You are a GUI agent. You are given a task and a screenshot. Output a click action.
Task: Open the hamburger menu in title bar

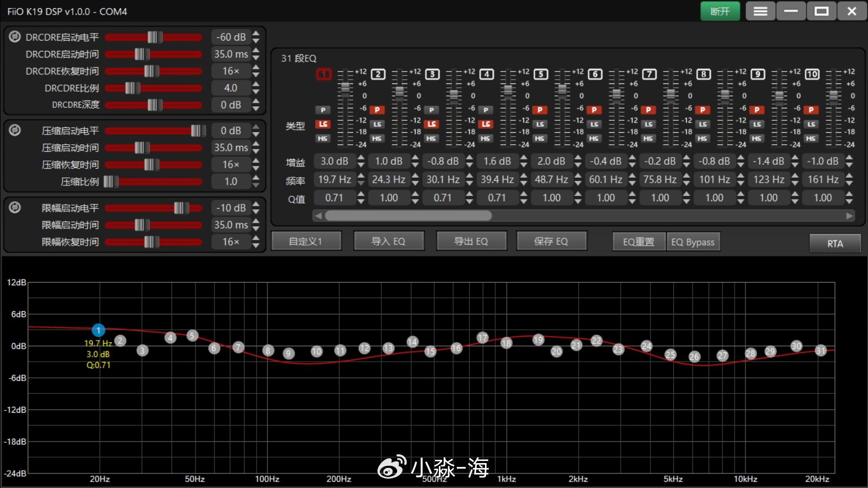pos(760,11)
